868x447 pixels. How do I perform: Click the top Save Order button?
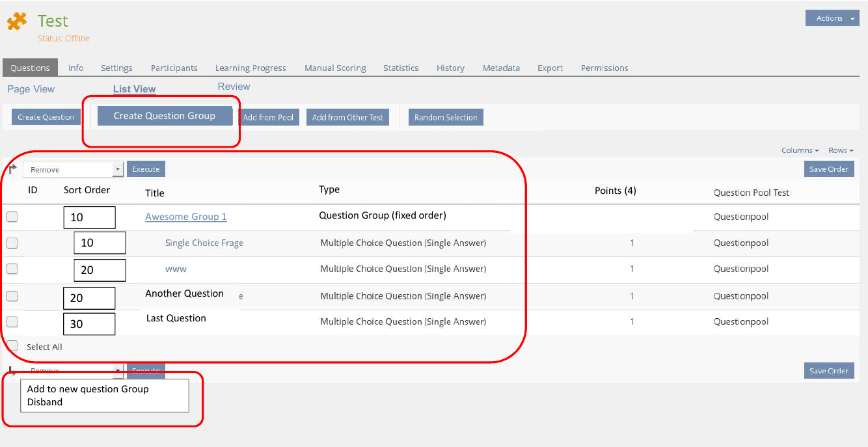pos(828,169)
